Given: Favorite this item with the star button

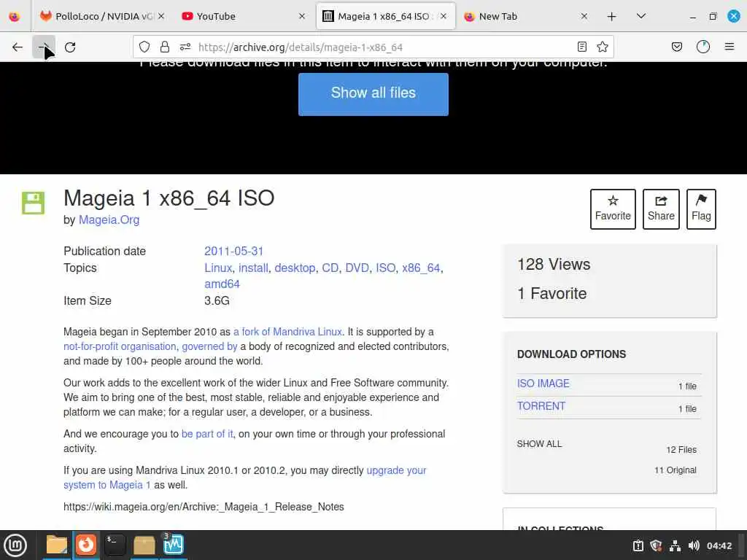Looking at the screenshot, I should (x=613, y=209).
